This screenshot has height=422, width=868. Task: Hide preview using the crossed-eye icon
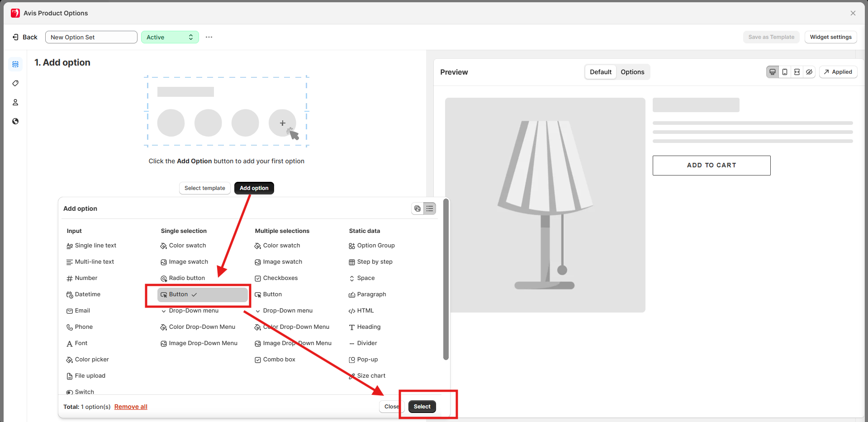809,72
